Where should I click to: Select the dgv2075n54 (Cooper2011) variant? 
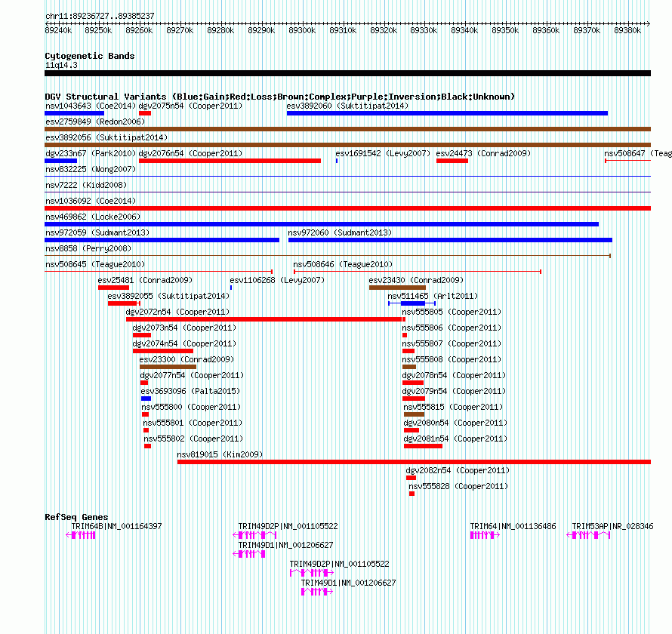point(145,113)
